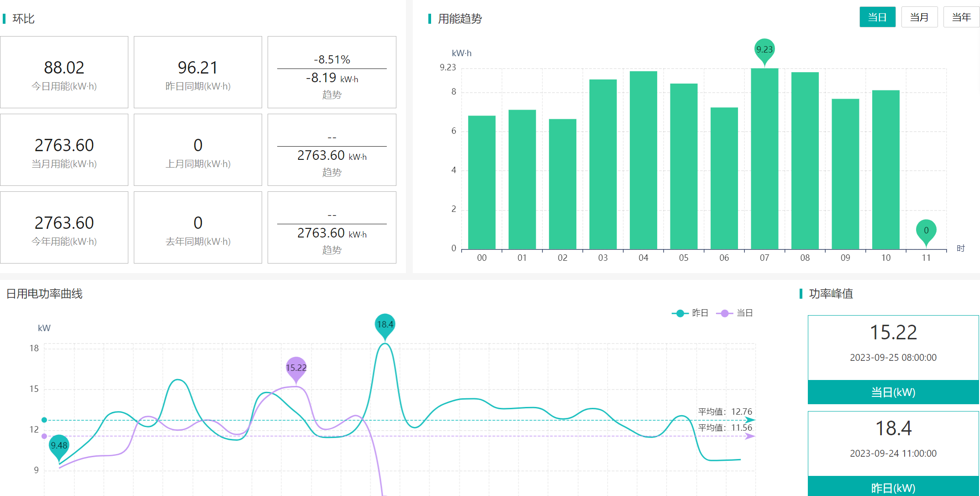This screenshot has height=496, width=980.
Task: Click the 当月用能 2763.60 card
Action: pos(64,150)
